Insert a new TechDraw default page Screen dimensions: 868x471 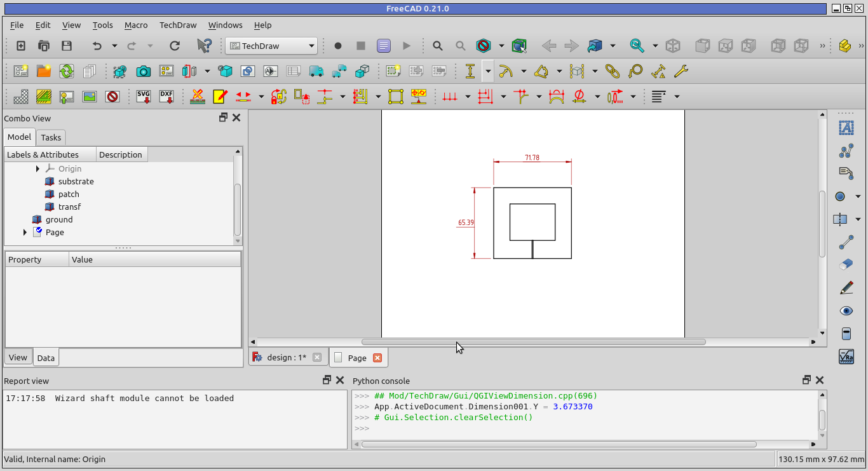[x=20, y=71]
